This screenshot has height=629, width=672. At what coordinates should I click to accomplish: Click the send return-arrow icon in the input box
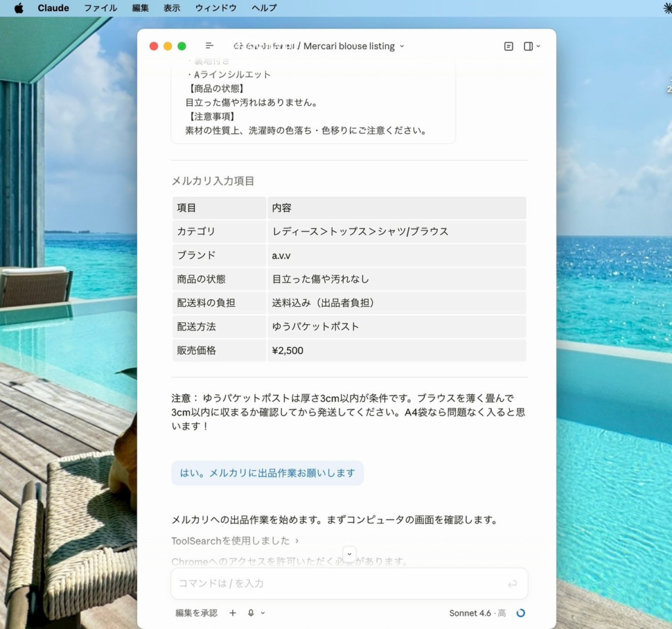point(512,584)
